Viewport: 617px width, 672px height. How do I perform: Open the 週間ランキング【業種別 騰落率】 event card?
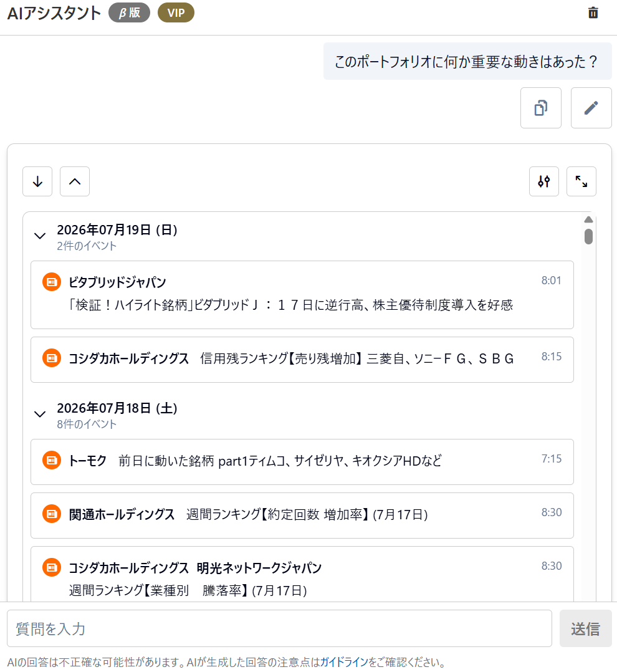(302, 574)
